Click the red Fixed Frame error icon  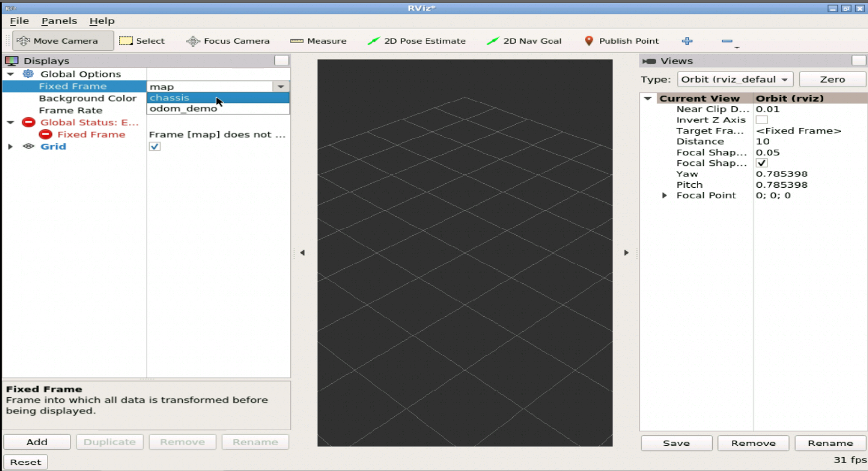click(46, 134)
